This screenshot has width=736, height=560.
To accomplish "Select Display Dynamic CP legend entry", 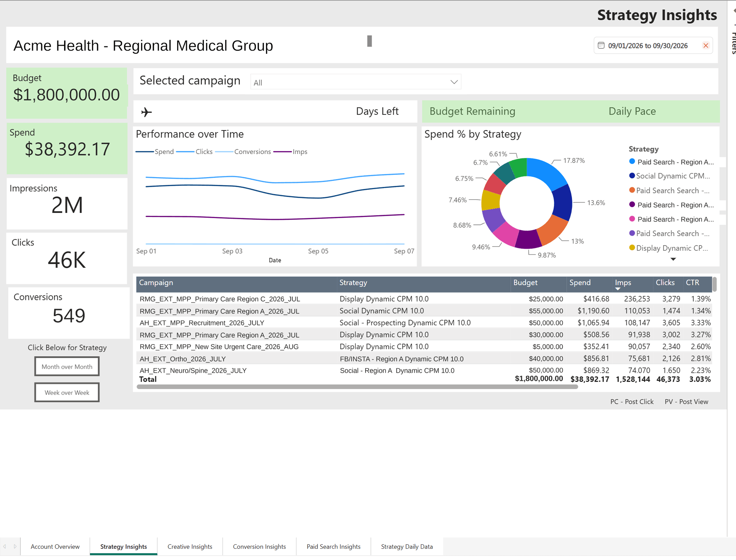I will (x=668, y=248).
